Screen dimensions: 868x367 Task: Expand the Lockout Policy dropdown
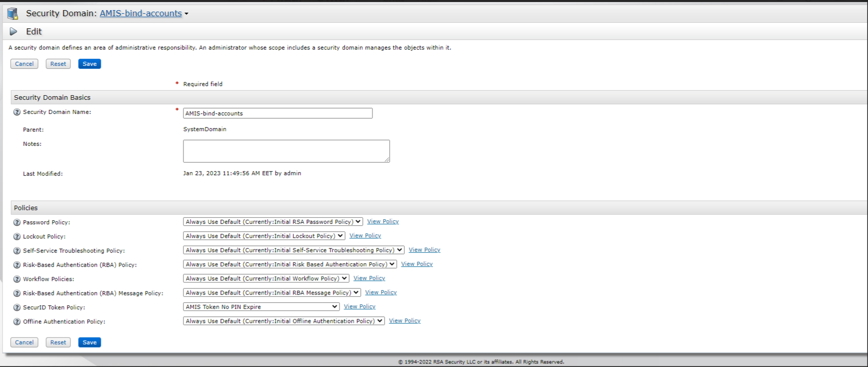click(263, 236)
